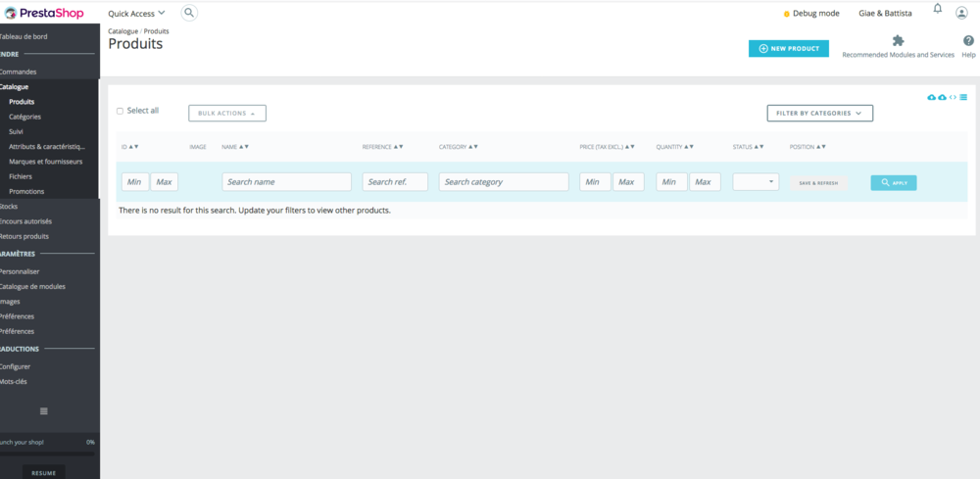Sort by Name using its arrows
The height and width of the screenshot is (479, 980).
point(244,147)
